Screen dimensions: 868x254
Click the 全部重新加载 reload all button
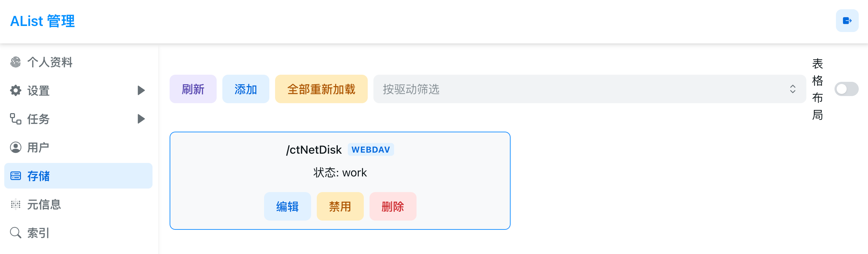click(x=321, y=89)
